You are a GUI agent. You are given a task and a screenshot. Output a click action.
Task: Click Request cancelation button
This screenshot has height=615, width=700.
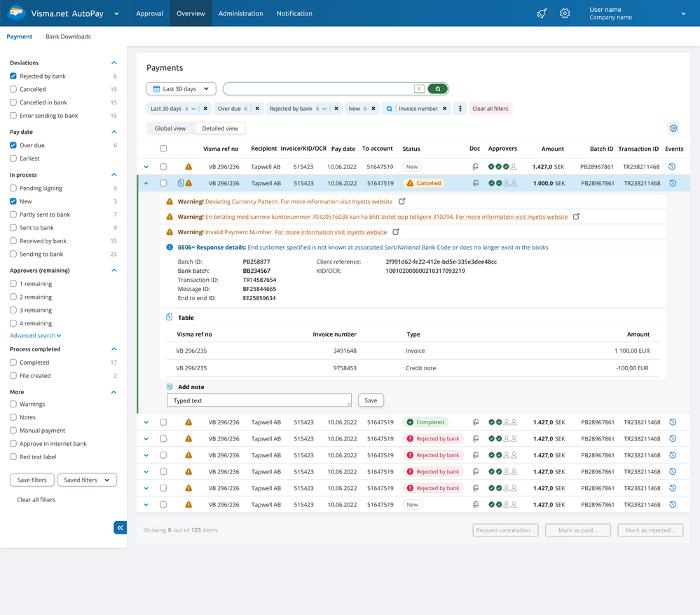click(x=505, y=530)
